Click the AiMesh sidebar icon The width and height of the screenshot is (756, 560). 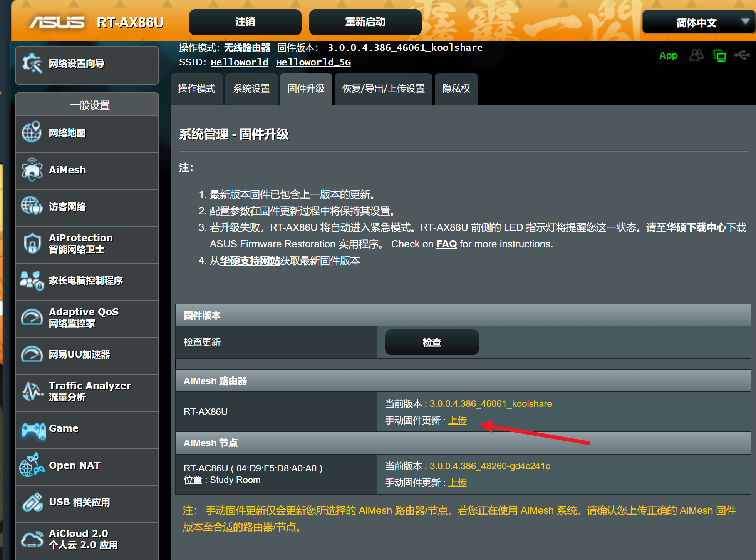(32, 169)
